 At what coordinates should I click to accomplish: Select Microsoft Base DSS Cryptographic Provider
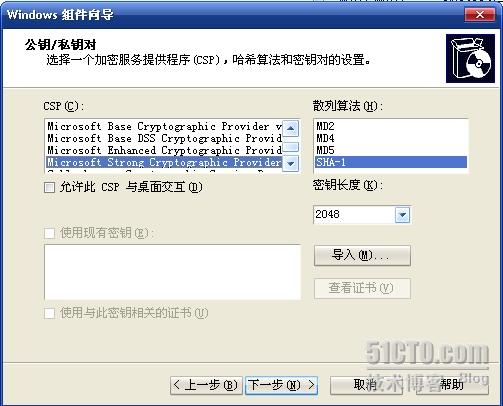tap(164, 138)
